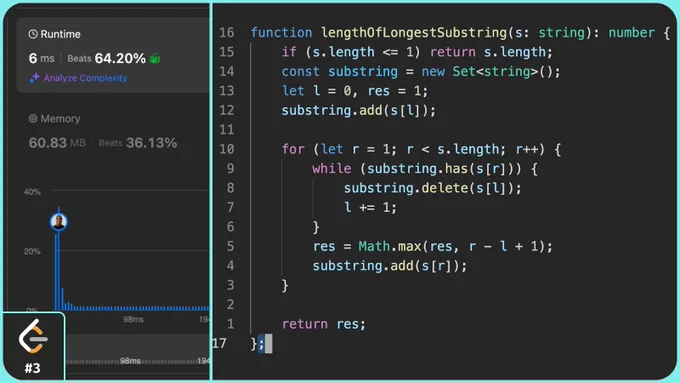Viewport: 680px width, 383px height.
Task: Click 'Set<string>' in the const declaration
Action: (x=496, y=71)
